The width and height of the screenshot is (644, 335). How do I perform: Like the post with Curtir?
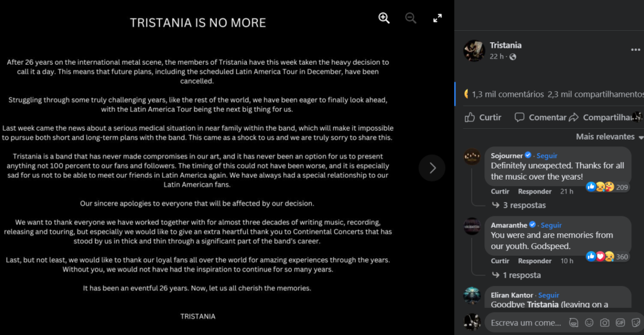483,117
